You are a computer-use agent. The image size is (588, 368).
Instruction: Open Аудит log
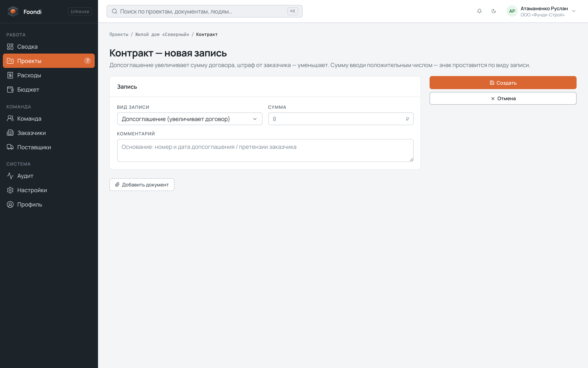(49, 176)
